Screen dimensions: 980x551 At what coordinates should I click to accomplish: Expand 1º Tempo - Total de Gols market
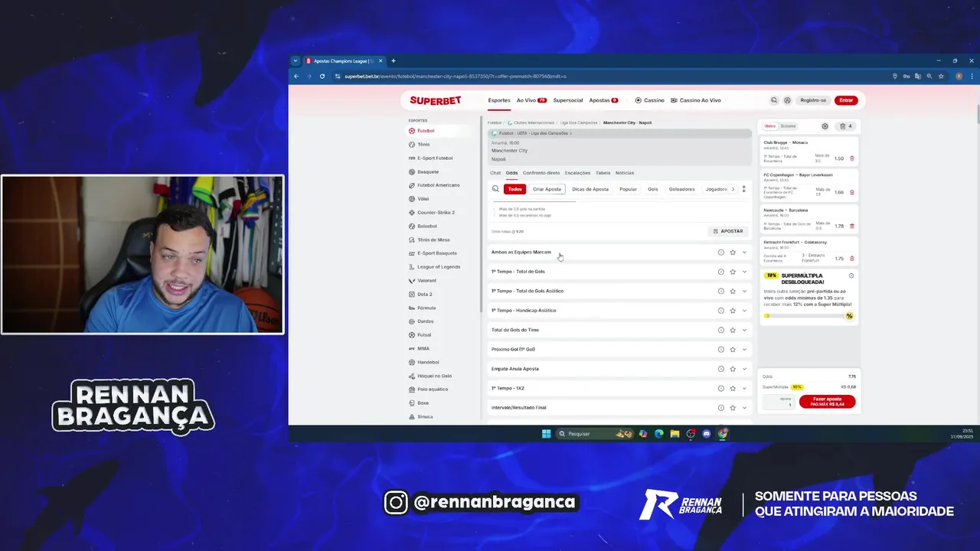click(744, 272)
